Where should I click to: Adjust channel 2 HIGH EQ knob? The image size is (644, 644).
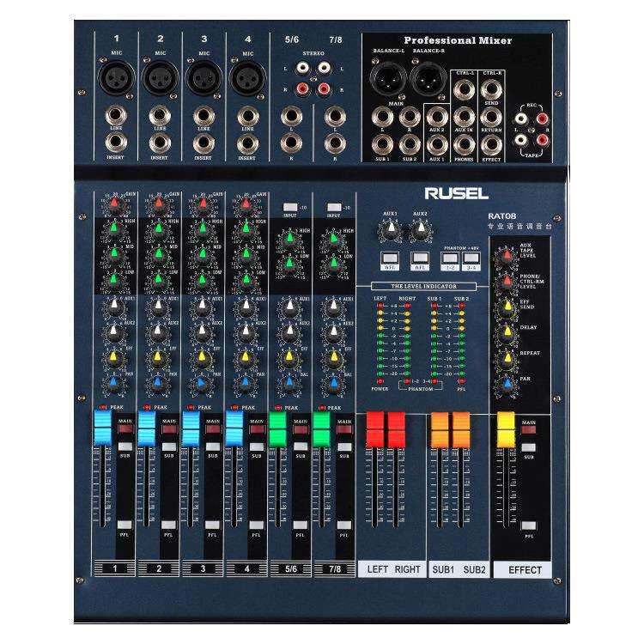click(x=159, y=228)
